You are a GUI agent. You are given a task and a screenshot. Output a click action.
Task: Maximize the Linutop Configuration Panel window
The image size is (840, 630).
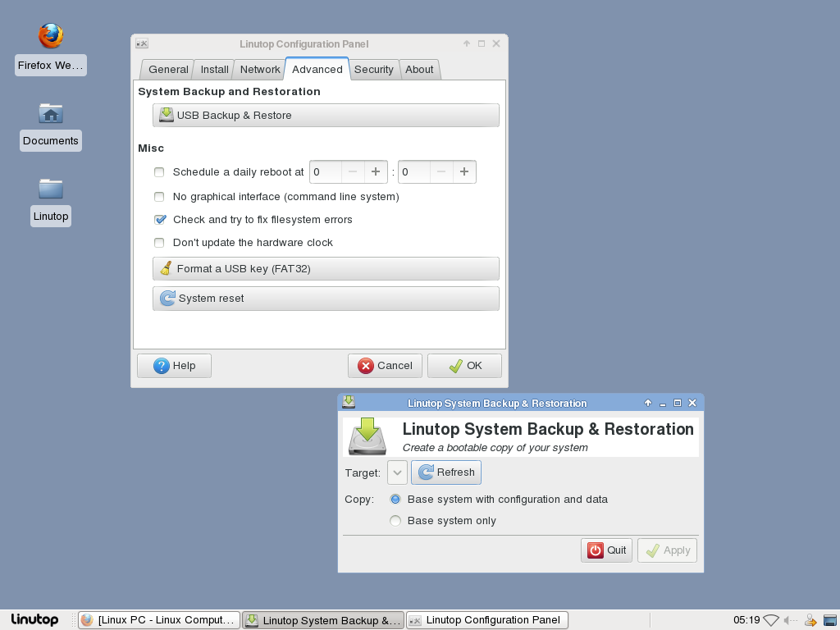[481, 43]
